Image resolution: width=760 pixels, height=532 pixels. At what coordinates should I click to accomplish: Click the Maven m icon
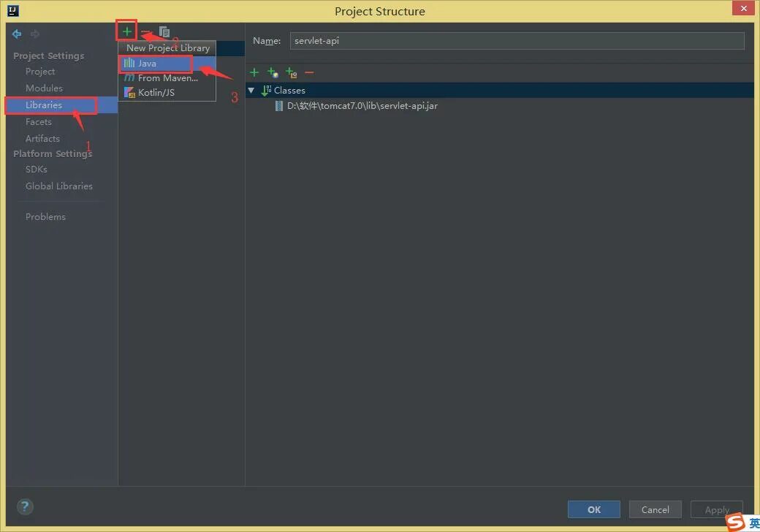[129, 77]
